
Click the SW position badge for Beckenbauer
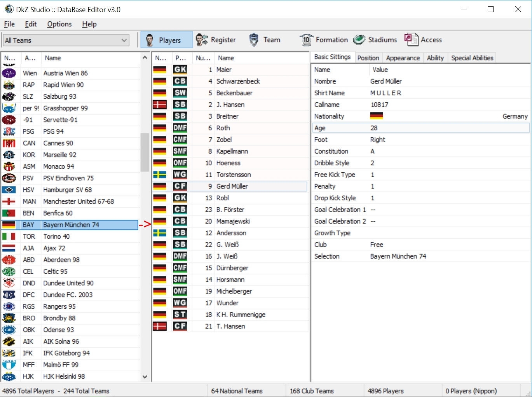(x=180, y=93)
